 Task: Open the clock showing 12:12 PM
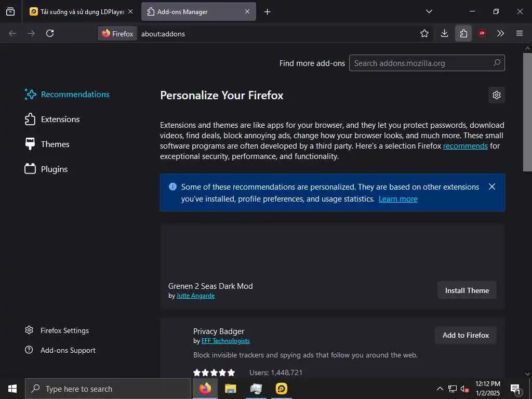[x=488, y=389]
